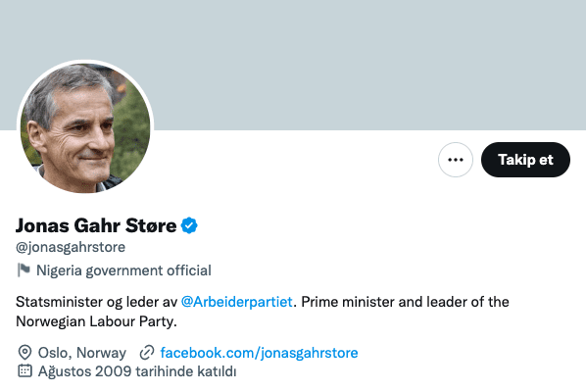The width and height of the screenshot is (586, 392).
Task: Click the Oslo, Norway location text
Action: pos(82,353)
